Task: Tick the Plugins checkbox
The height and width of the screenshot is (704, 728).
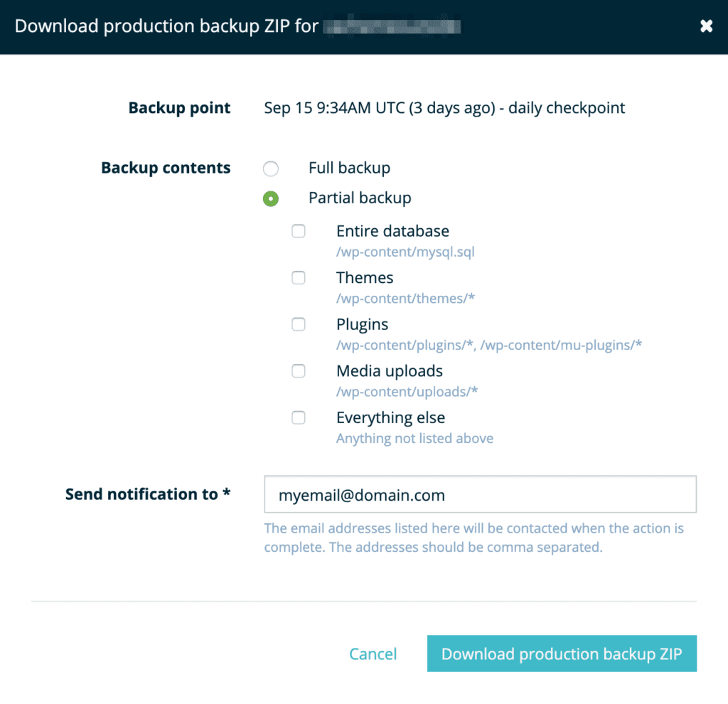Action: (299, 324)
